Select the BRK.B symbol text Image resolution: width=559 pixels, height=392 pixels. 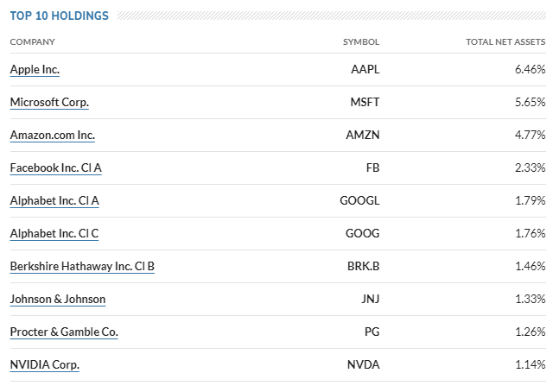click(363, 266)
